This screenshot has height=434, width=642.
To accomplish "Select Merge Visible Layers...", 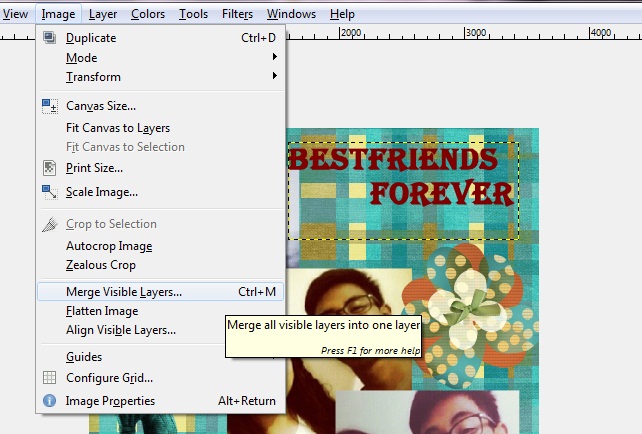I will 160,292.
